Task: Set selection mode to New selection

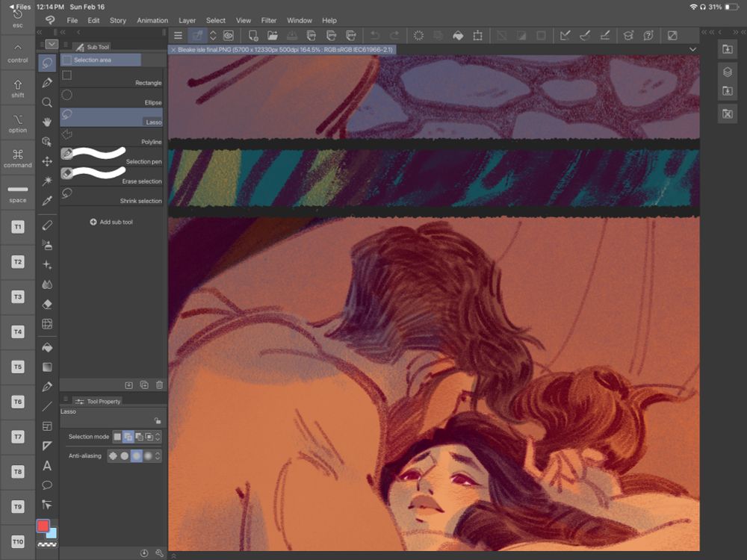Action: coord(117,436)
